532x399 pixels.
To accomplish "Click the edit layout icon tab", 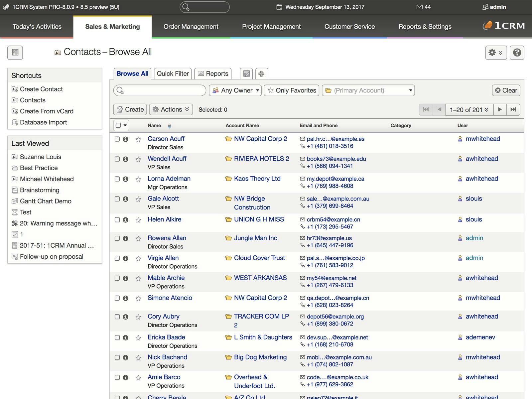I will [246, 73].
